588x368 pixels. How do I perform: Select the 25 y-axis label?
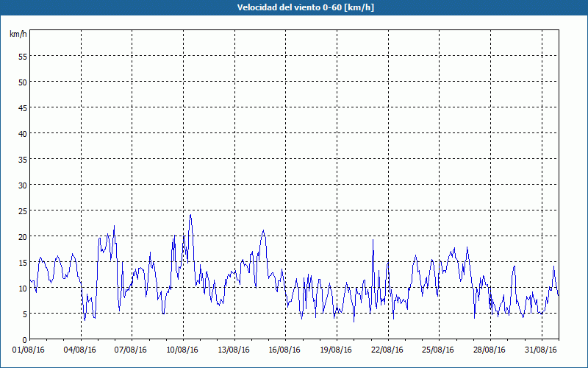click(23, 211)
